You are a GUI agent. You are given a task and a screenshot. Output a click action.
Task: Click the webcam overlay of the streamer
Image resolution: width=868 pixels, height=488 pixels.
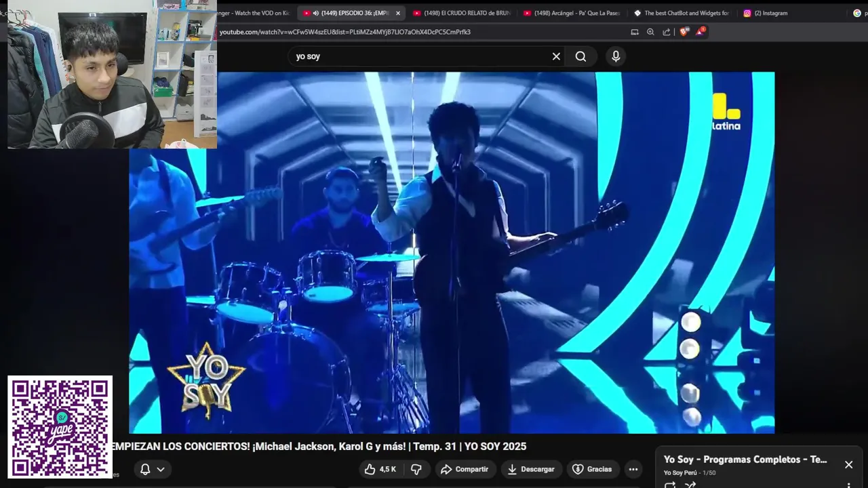112,75
